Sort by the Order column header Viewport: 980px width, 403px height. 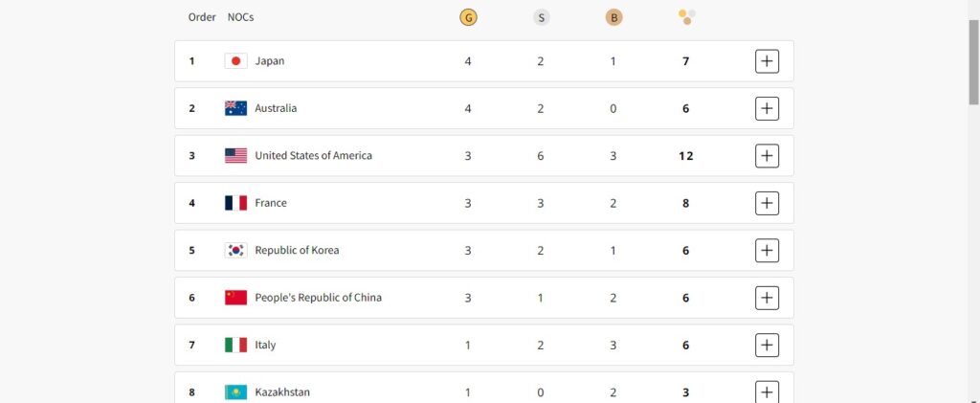pos(202,17)
